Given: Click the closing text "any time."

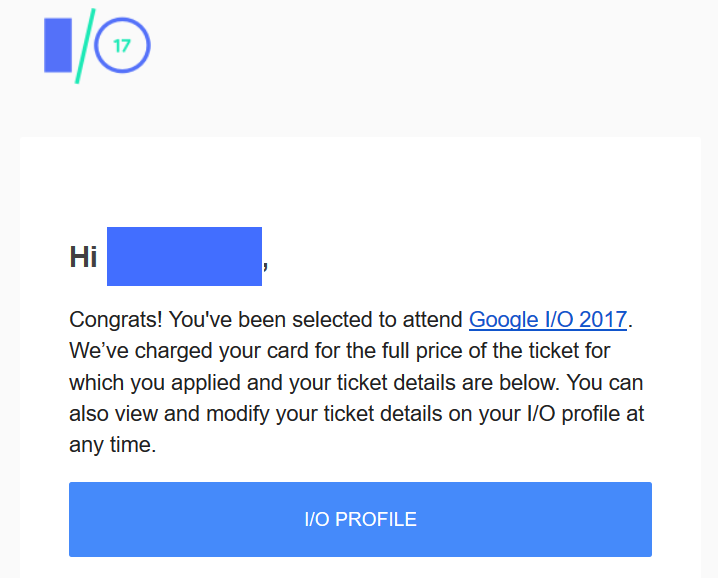Looking at the screenshot, I should coord(113,445).
